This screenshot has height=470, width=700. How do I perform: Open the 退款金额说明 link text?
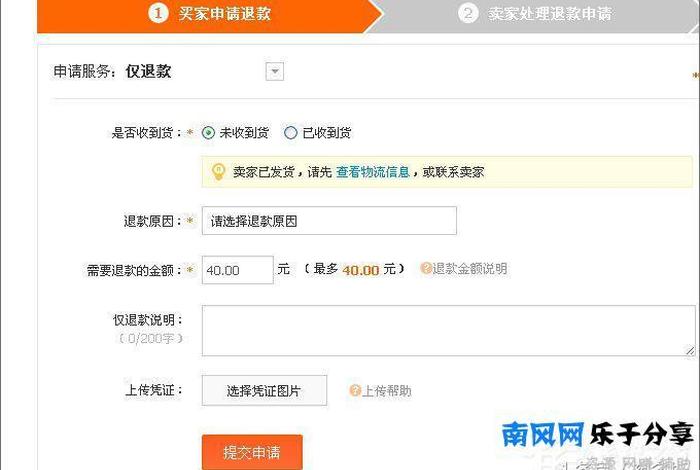(x=470, y=269)
